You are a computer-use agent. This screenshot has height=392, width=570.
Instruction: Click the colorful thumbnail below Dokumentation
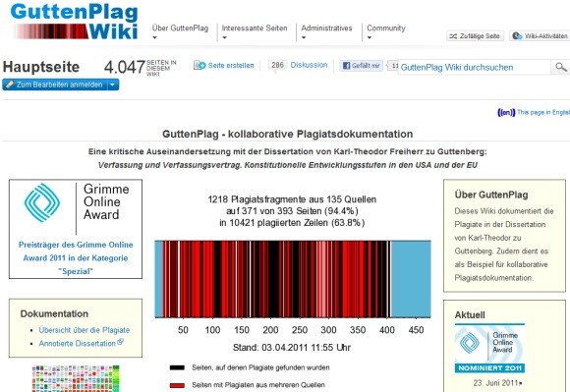[x=76, y=378]
